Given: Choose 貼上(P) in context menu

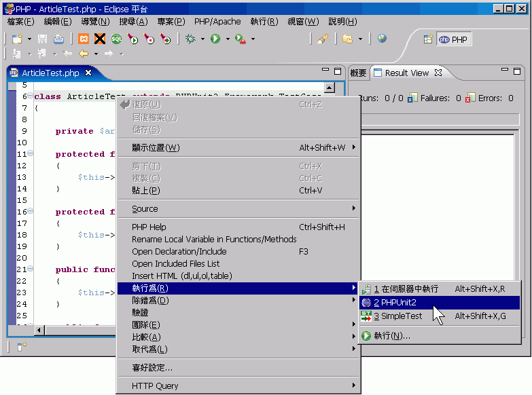Looking at the screenshot, I should [238, 191].
